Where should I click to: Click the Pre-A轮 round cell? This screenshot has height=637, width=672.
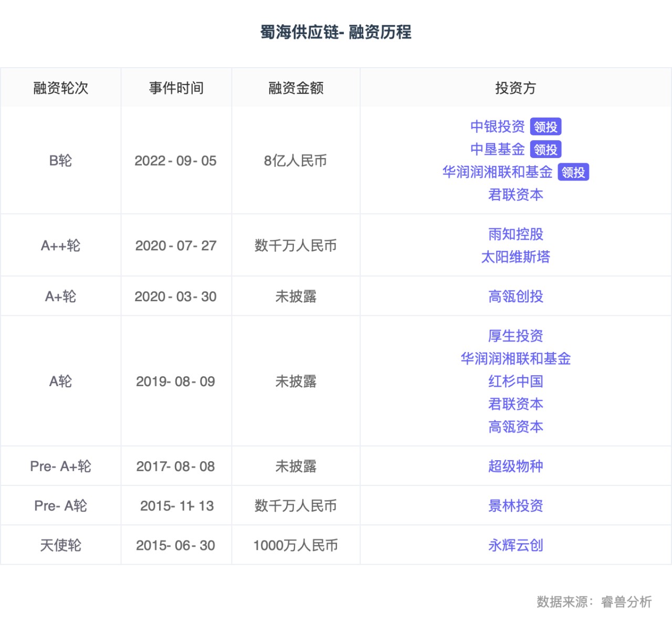pyautogui.click(x=61, y=506)
